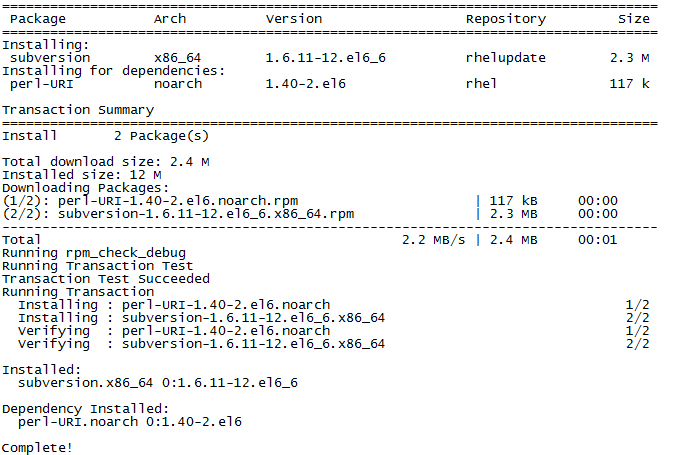
Task: Click the Transaction Summary heading
Action: click(78, 110)
